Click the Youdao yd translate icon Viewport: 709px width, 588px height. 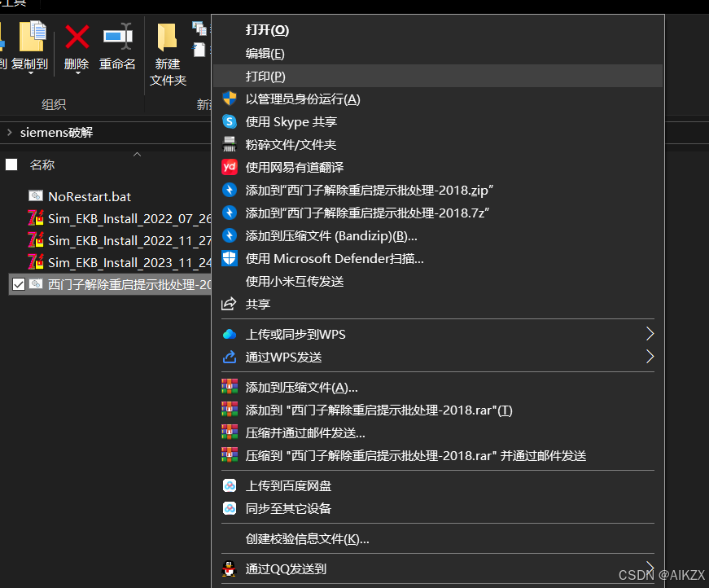pyautogui.click(x=230, y=167)
